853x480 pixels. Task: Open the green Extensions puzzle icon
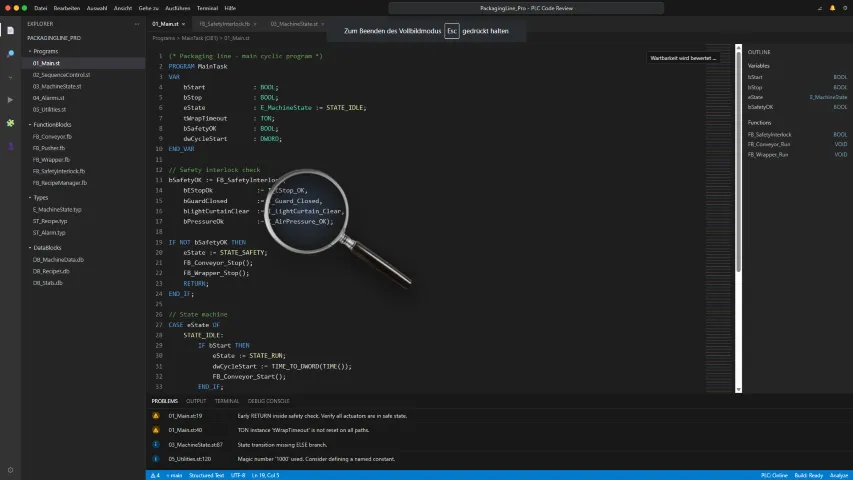[10, 124]
